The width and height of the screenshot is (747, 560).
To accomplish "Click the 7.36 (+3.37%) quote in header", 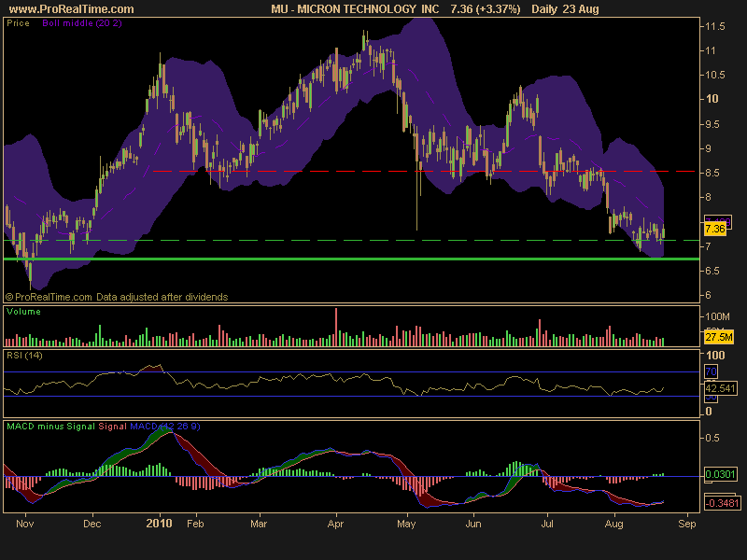I will coord(486,8).
